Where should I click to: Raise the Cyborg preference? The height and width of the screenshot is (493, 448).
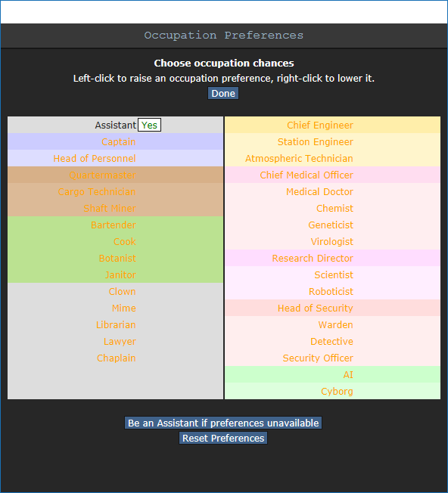tap(337, 392)
